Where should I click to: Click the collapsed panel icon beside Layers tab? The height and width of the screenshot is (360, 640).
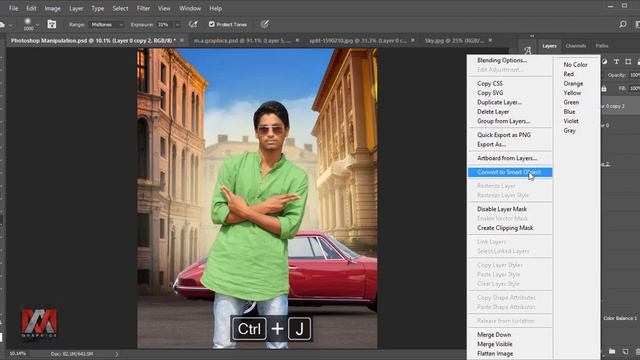coord(527,51)
